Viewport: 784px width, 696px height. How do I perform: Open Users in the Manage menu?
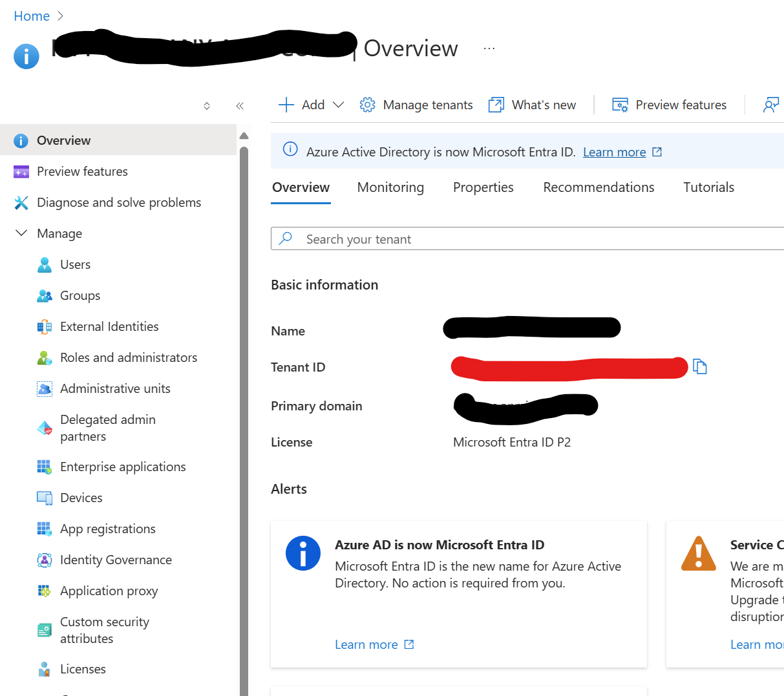point(75,264)
